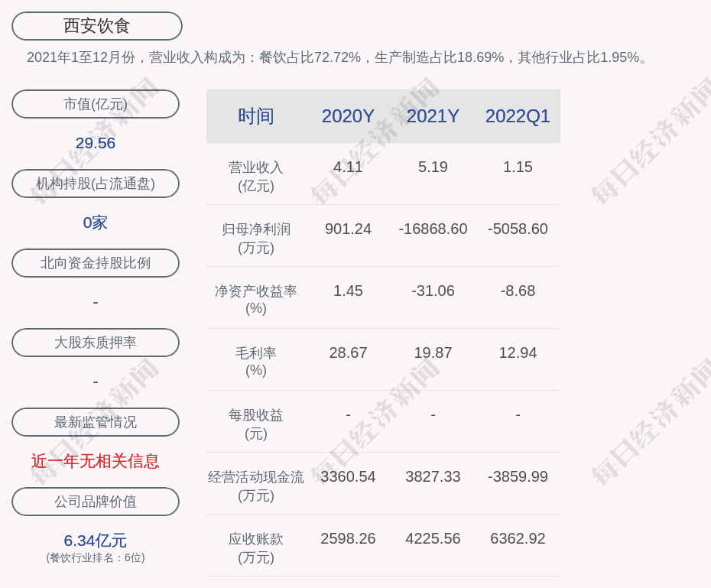Click the red 近一年无相关信息 text
The width and height of the screenshot is (711, 588).
pos(96,461)
